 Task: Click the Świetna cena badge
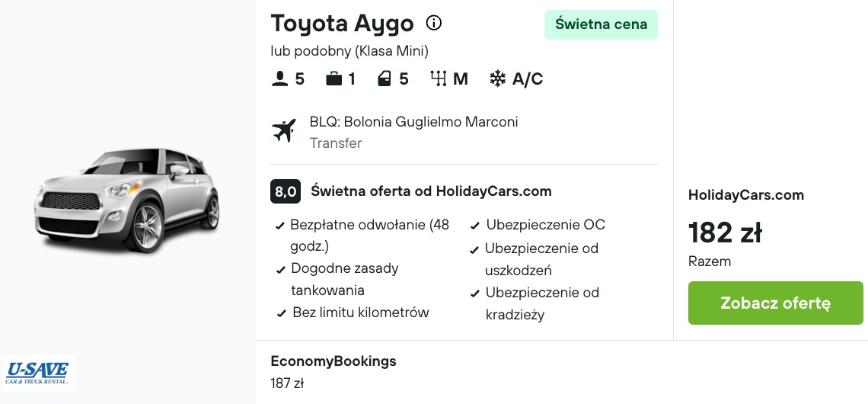(601, 24)
